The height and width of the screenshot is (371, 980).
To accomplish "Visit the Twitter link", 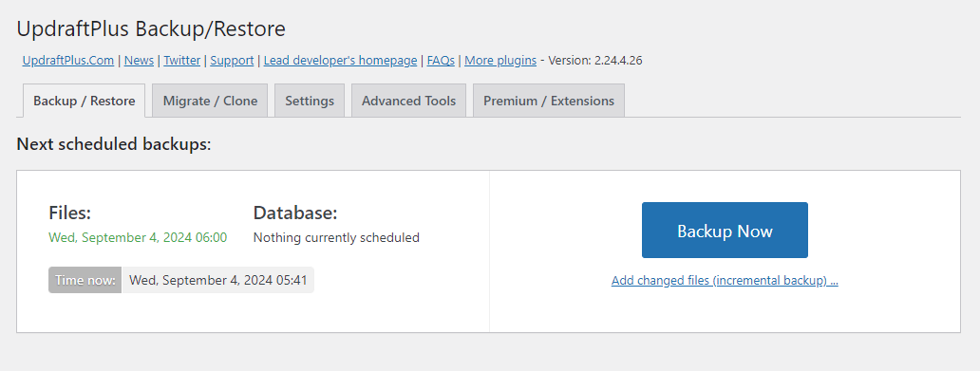I will click(182, 61).
